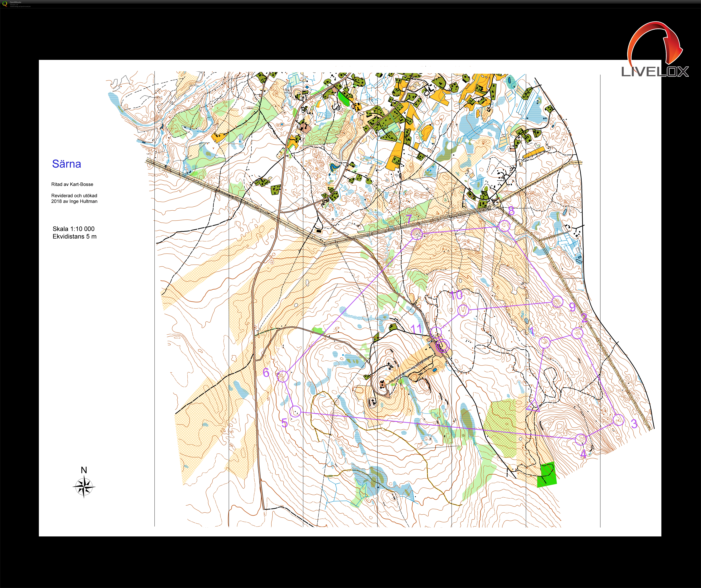Screen dimensions: 701x588
Task: Click the "Ritad av Kart-Bosse" text
Action: [72, 184]
